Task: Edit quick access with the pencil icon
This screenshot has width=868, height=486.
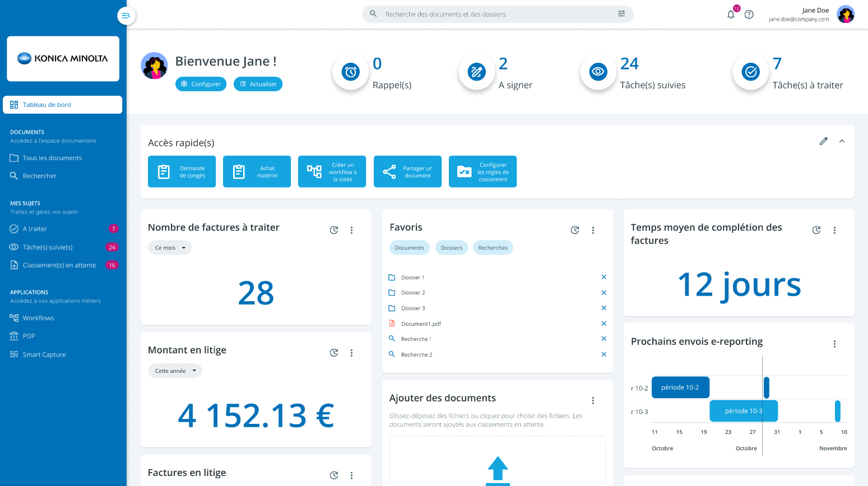Action: [823, 141]
